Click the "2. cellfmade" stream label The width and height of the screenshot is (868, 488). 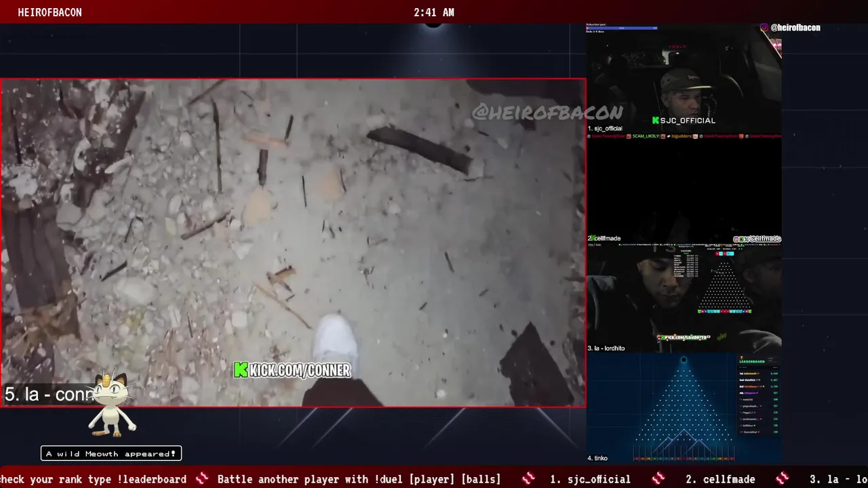(604, 239)
